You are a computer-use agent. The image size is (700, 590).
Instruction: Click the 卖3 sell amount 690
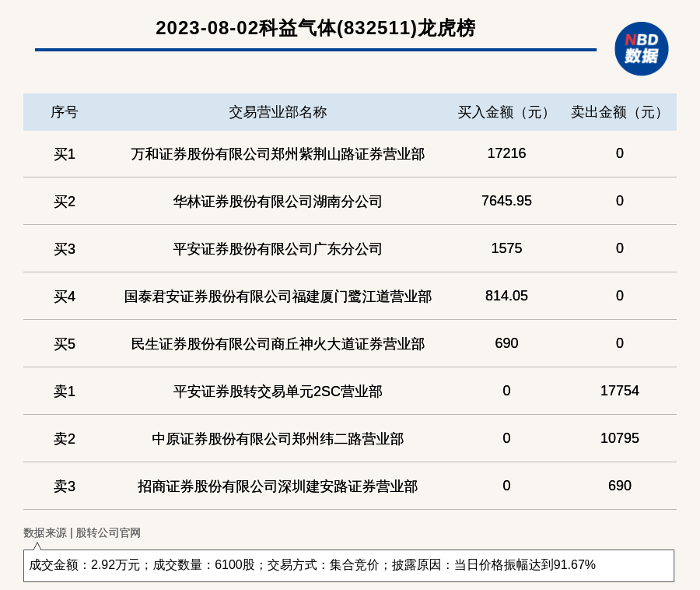click(x=619, y=486)
